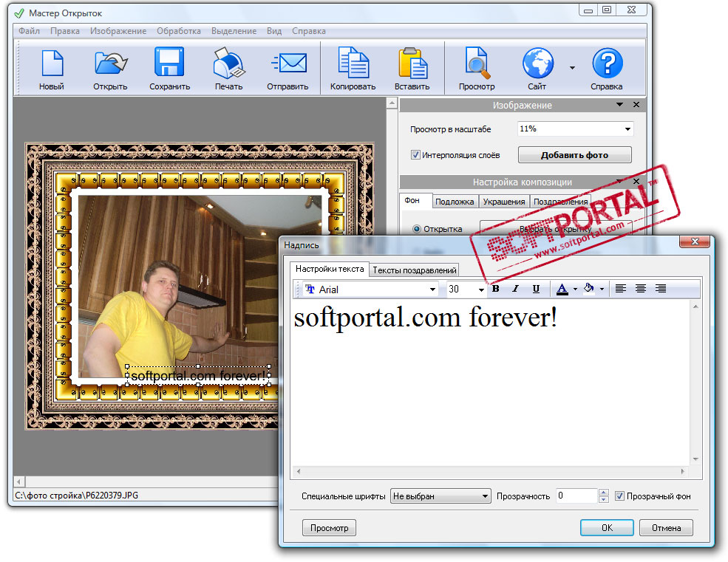This screenshot has height=562, width=728.
Task: Click the Открыть (Open) folder icon
Action: [111, 63]
